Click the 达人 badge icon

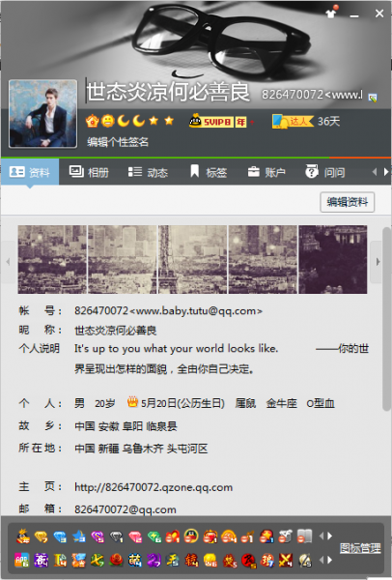click(x=293, y=122)
